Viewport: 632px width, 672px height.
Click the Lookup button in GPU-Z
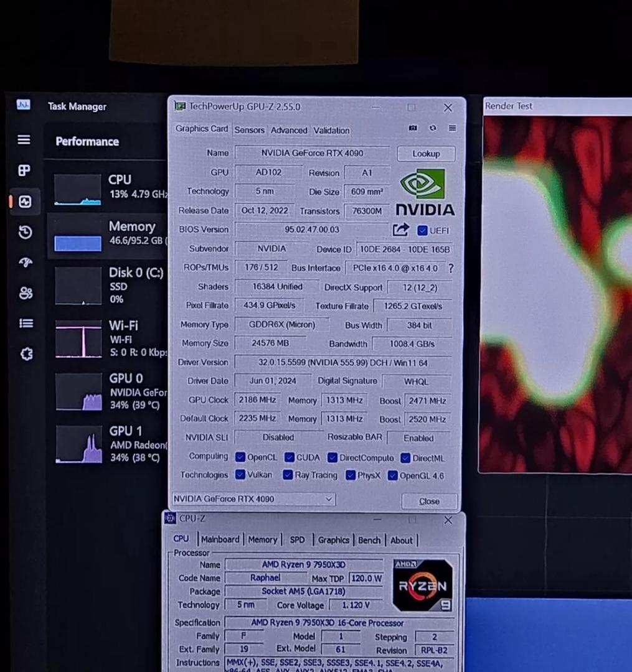tap(426, 154)
